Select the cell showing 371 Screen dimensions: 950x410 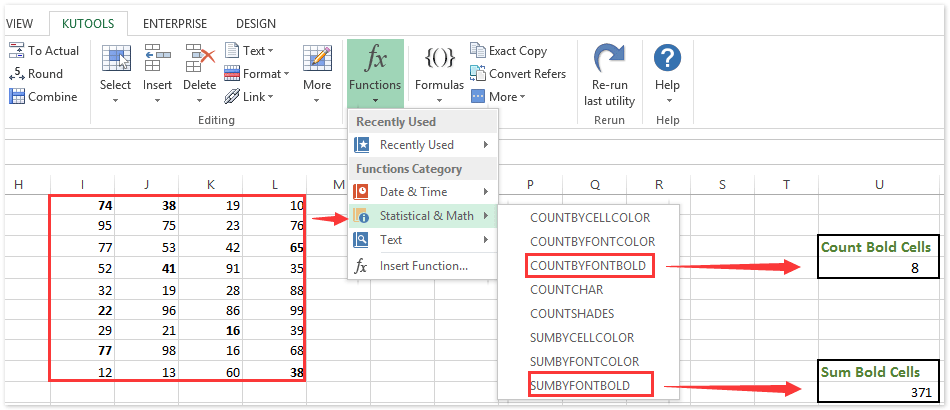click(x=879, y=393)
